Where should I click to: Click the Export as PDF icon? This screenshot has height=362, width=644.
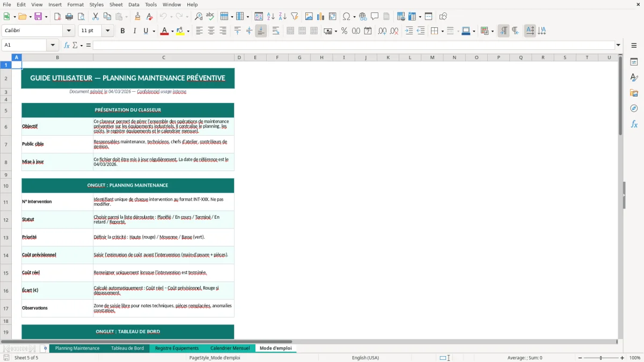pos(57,17)
